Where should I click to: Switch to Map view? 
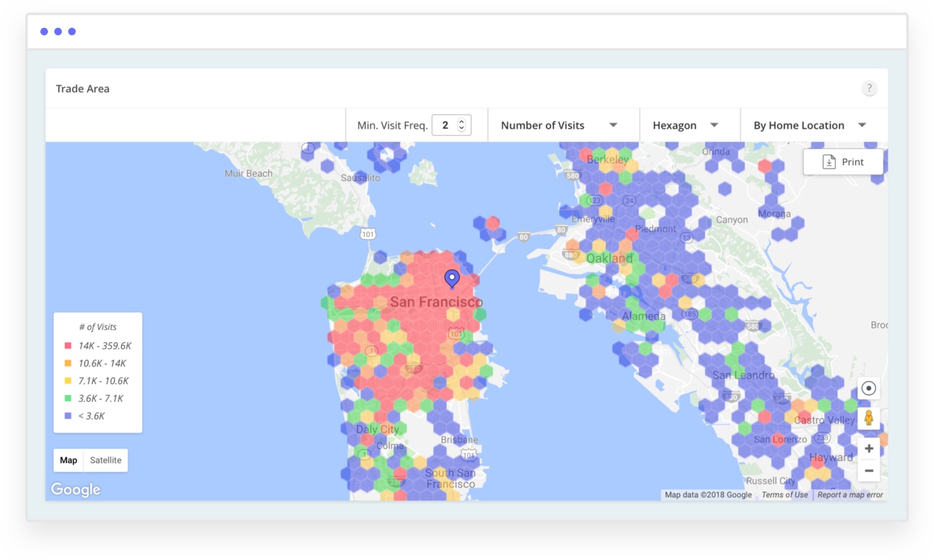(69, 460)
